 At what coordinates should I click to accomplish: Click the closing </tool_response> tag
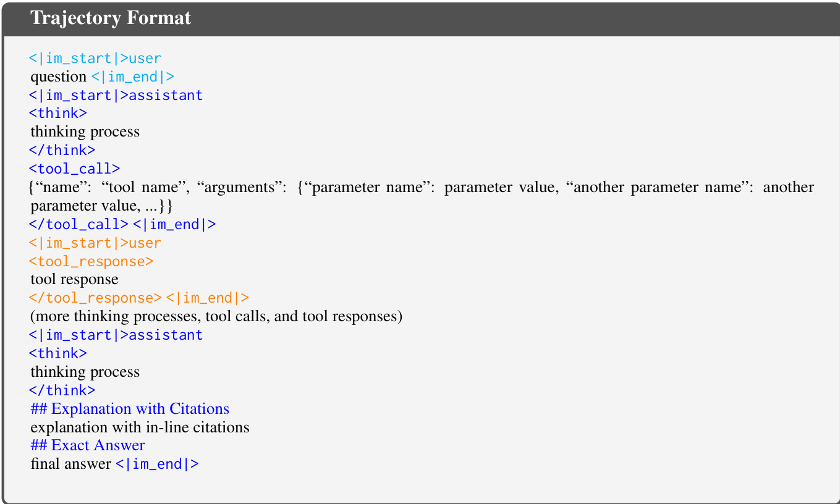pyautogui.click(x=96, y=298)
